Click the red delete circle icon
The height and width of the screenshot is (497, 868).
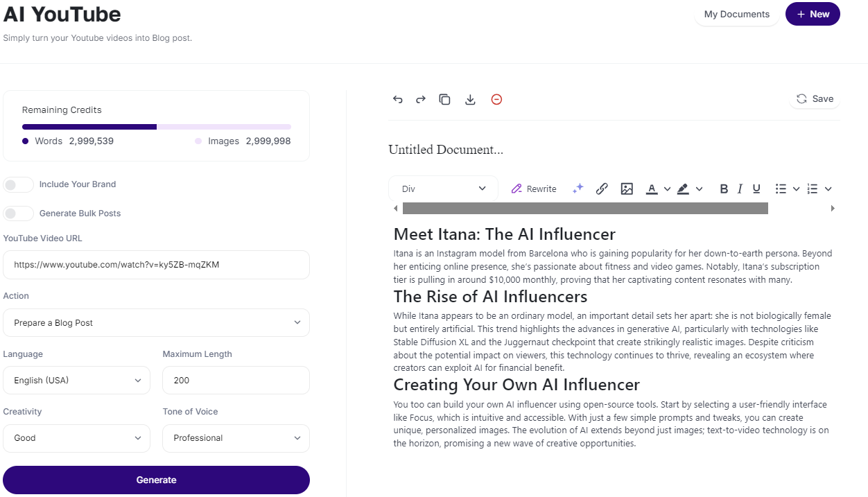(496, 99)
